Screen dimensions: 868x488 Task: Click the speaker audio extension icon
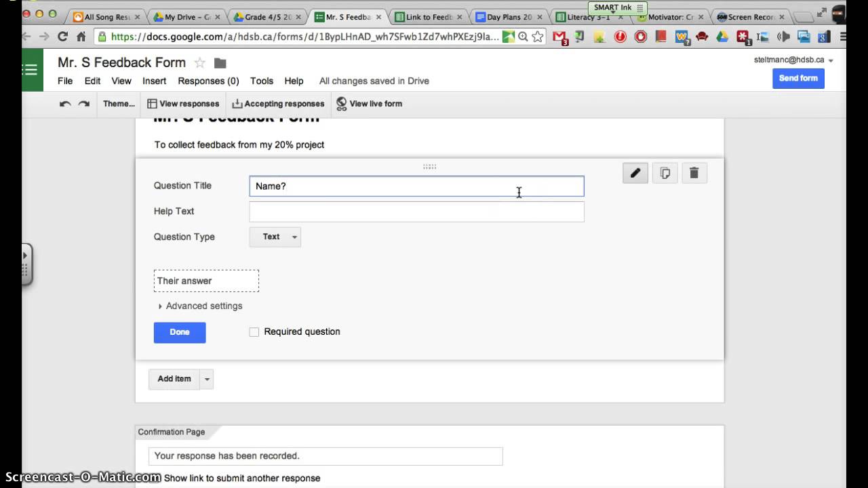coord(784,37)
